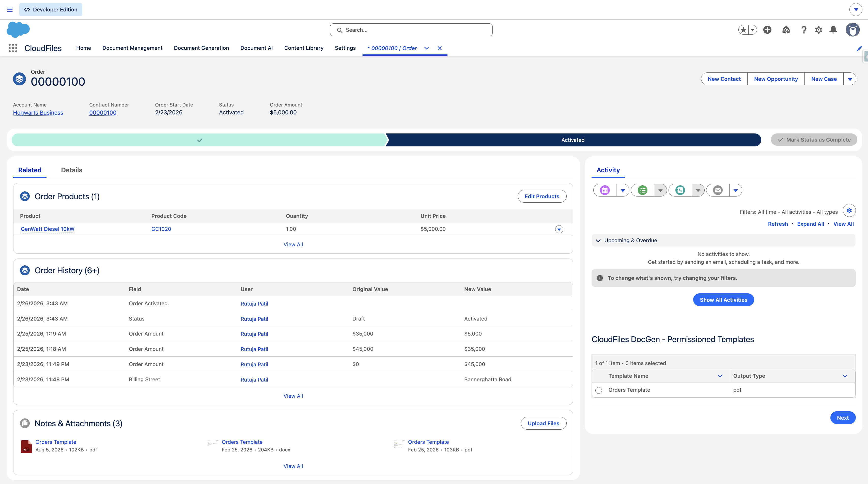Select the Orders Template radio button

point(598,390)
